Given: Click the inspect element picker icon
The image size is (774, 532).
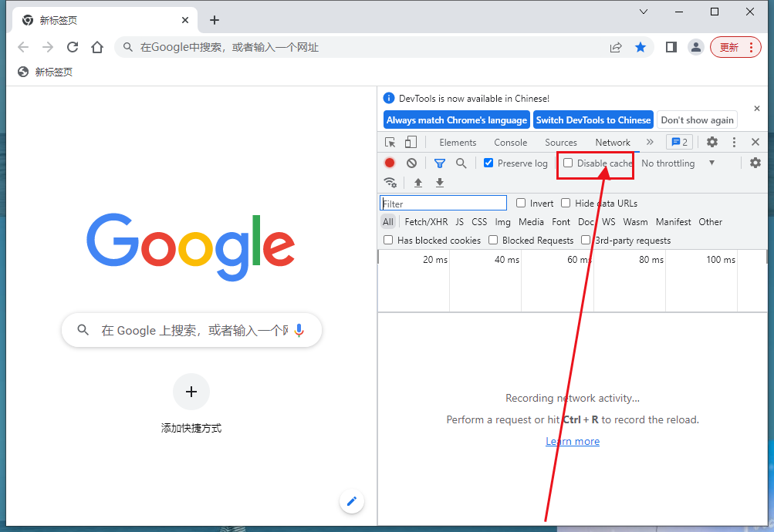Looking at the screenshot, I should pos(390,143).
